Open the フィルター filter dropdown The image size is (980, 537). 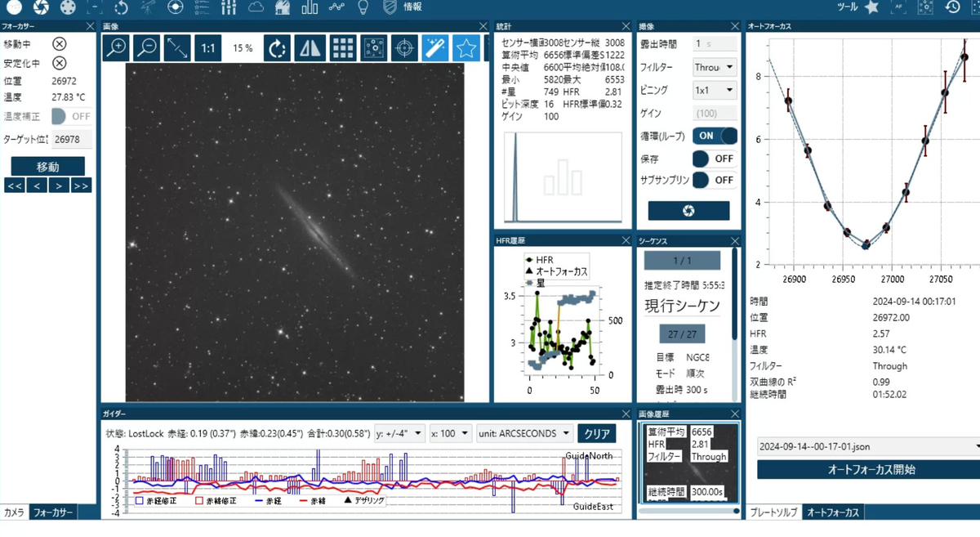(715, 67)
